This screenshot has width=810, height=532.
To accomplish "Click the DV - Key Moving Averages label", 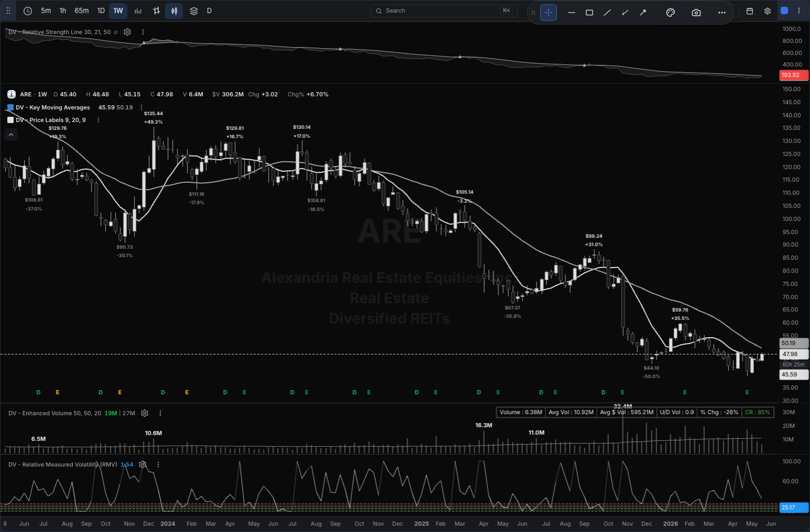I will pos(53,107).
